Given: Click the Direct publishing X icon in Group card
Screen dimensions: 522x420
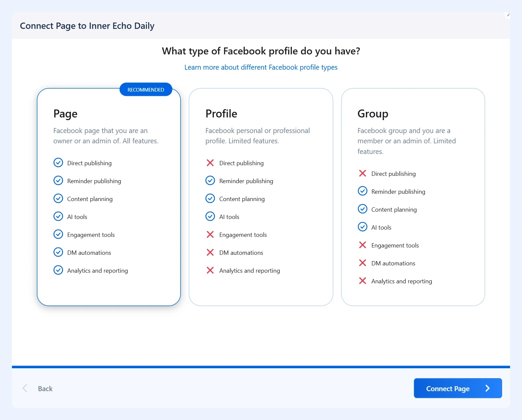Looking at the screenshot, I should pos(363,173).
